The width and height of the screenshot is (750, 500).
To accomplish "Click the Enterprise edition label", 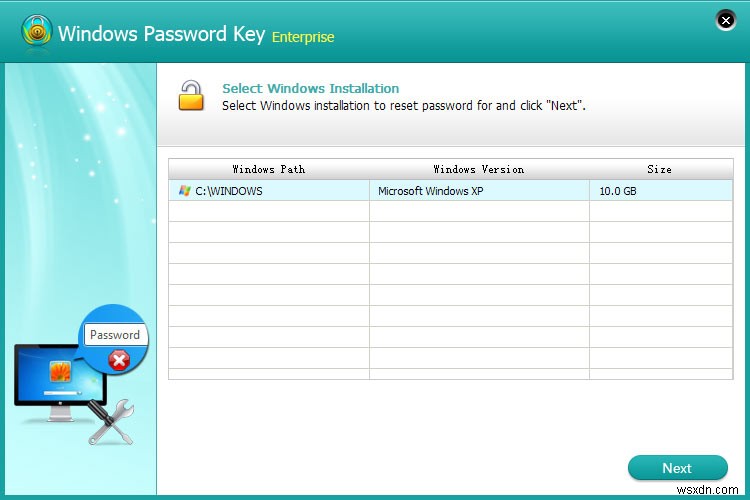I will coord(303,37).
